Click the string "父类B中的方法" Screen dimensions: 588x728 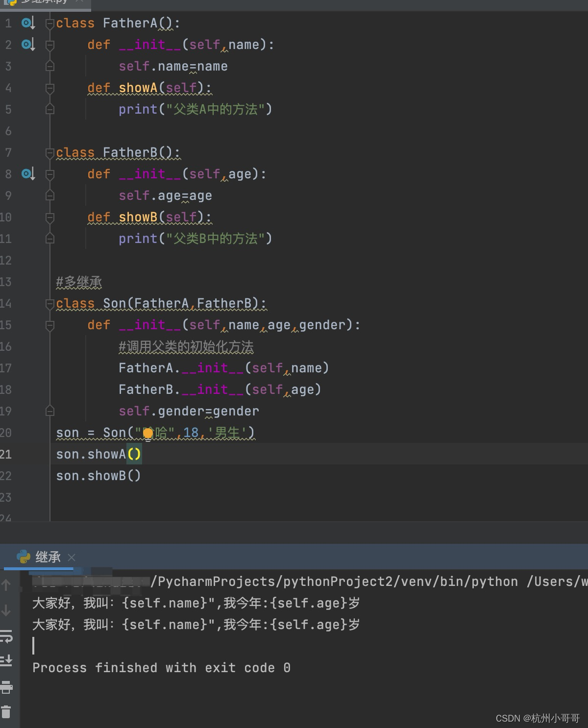click(216, 239)
